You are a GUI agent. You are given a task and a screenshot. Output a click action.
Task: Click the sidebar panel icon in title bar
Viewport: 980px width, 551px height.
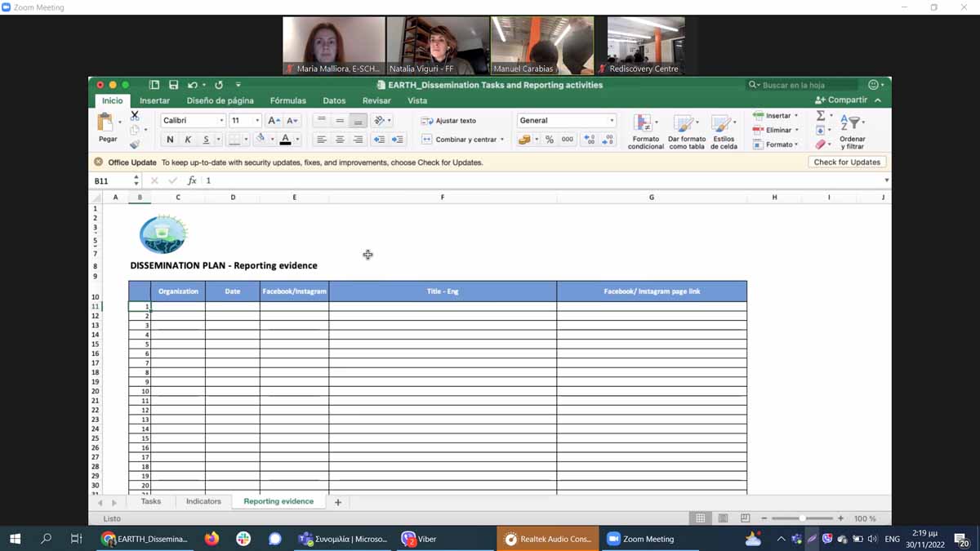154,85
